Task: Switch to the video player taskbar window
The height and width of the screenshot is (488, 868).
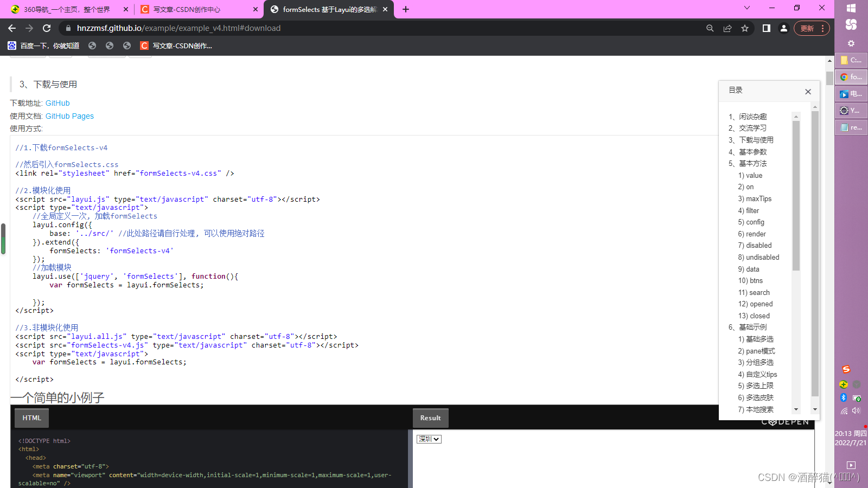Action: [x=851, y=94]
